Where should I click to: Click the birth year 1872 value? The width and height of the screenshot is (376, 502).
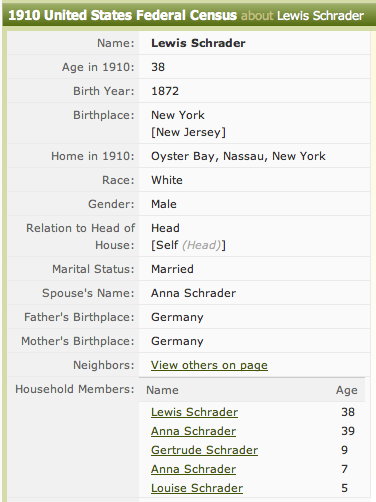[x=165, y=91]
